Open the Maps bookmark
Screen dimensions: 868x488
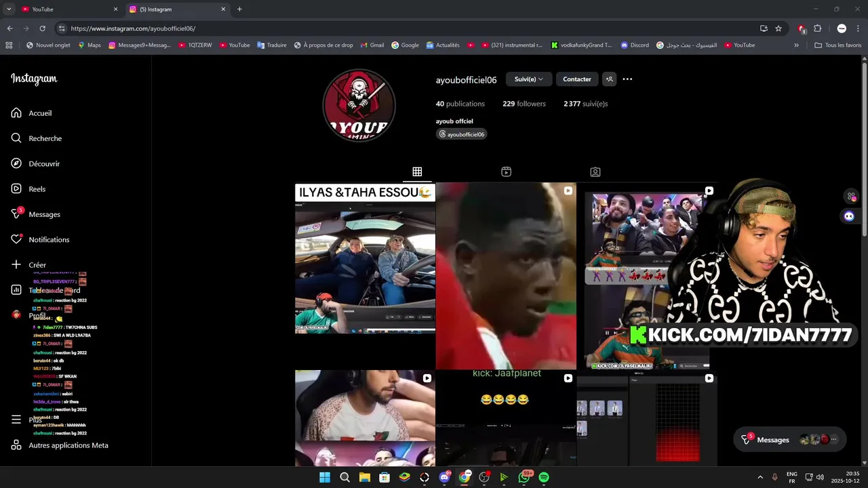click(x=90, y=45)
